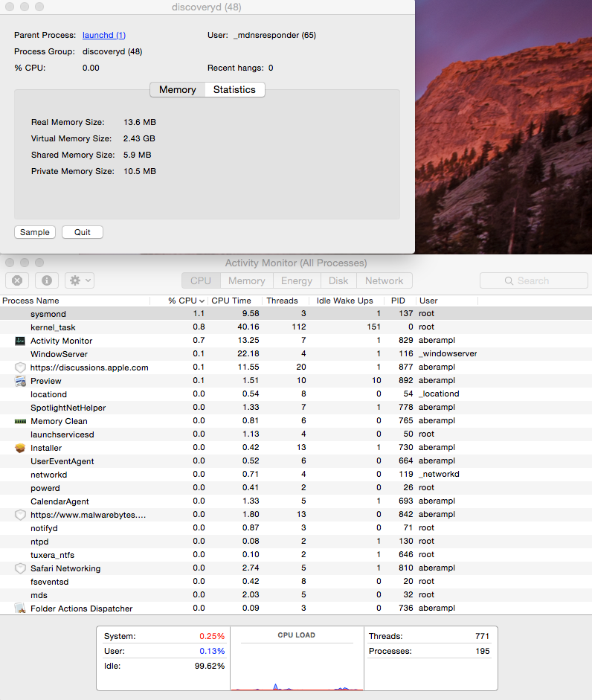This screenshot has height=700, width=592.
Task: Select the locationd process row
Action: [x=296, y=394]
